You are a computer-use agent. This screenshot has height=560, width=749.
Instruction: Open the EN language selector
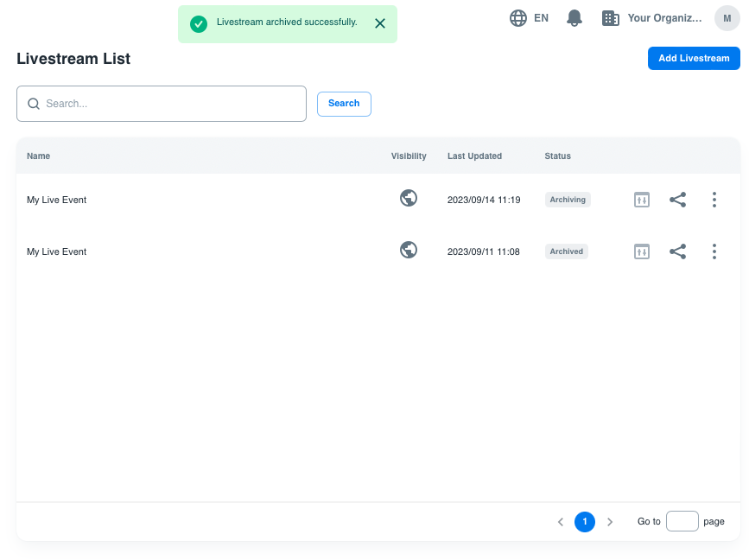tap(529, 18)
